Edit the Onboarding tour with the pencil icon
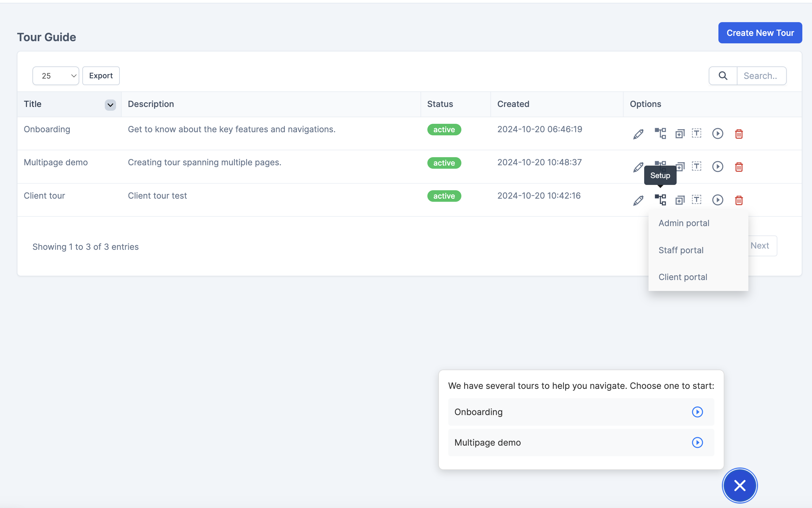 [638, 134]
